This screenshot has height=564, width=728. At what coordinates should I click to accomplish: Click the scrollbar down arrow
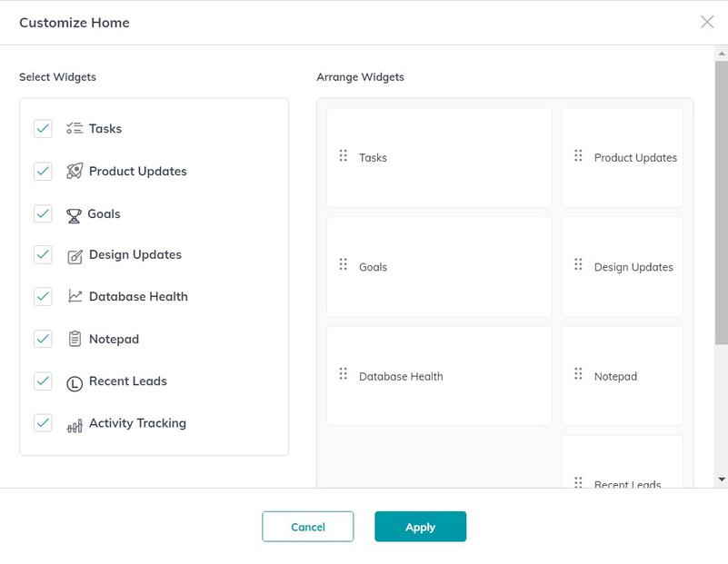pyautogui.click(x=722, y=479)
